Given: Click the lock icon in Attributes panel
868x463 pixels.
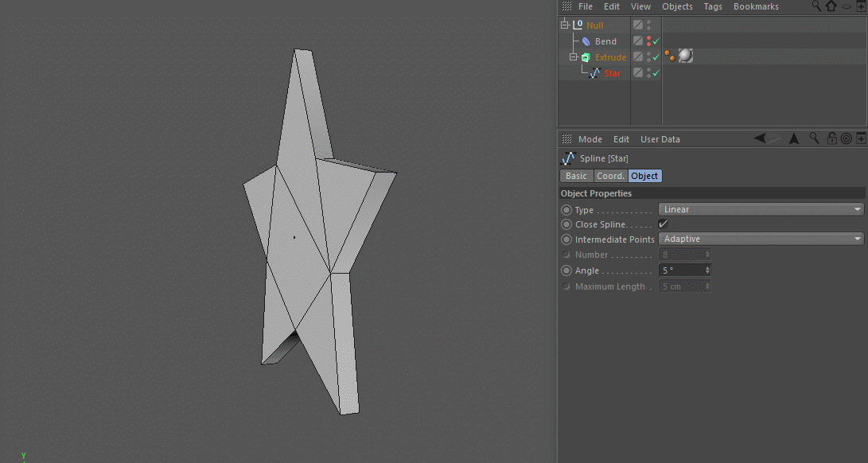Looking at the screenshot, I should pos(831,138).
